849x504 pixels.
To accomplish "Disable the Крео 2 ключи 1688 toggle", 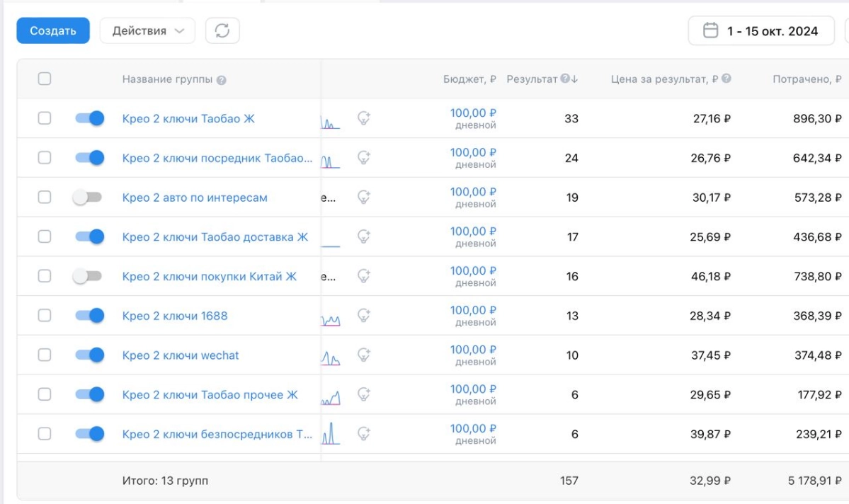I will click(x=89, y=316).
